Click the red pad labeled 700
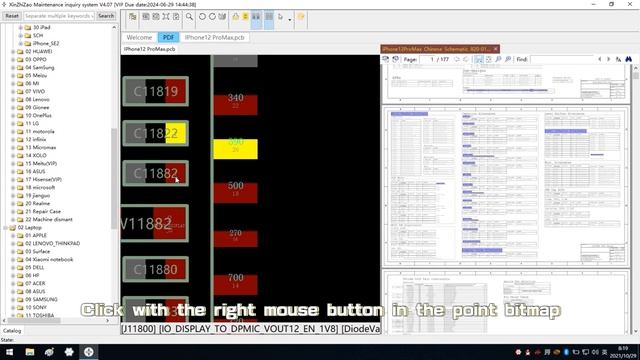This screenshot has width=640, height=360. (x=236, y=284)
